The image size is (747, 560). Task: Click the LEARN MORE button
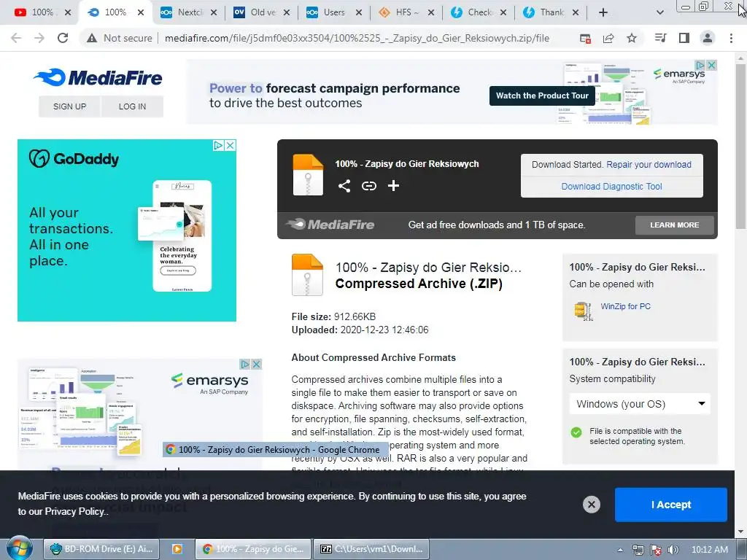click(x=675, y=225)
